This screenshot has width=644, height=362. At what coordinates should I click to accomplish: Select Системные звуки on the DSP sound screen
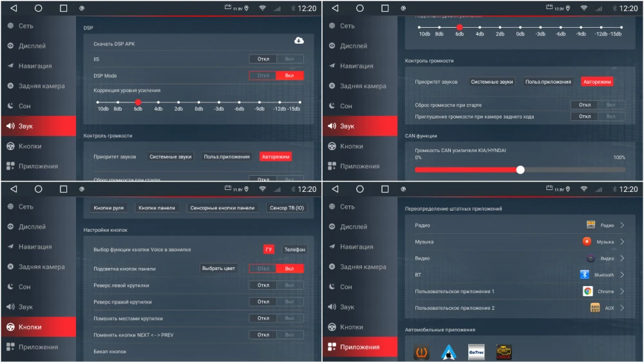point(171,157)
